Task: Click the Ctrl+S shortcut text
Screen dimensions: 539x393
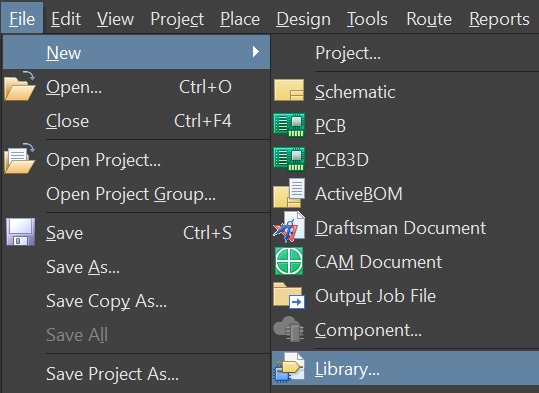Action: pos(207,232)
